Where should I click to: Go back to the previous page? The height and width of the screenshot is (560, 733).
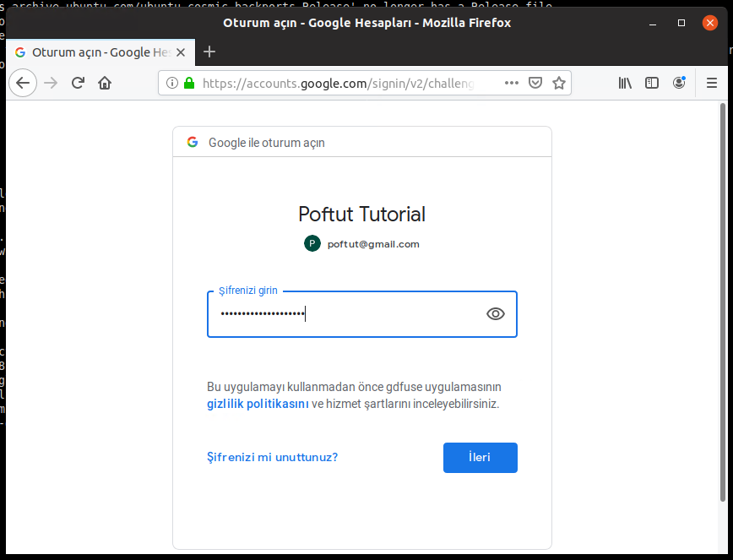coord(23,84)
